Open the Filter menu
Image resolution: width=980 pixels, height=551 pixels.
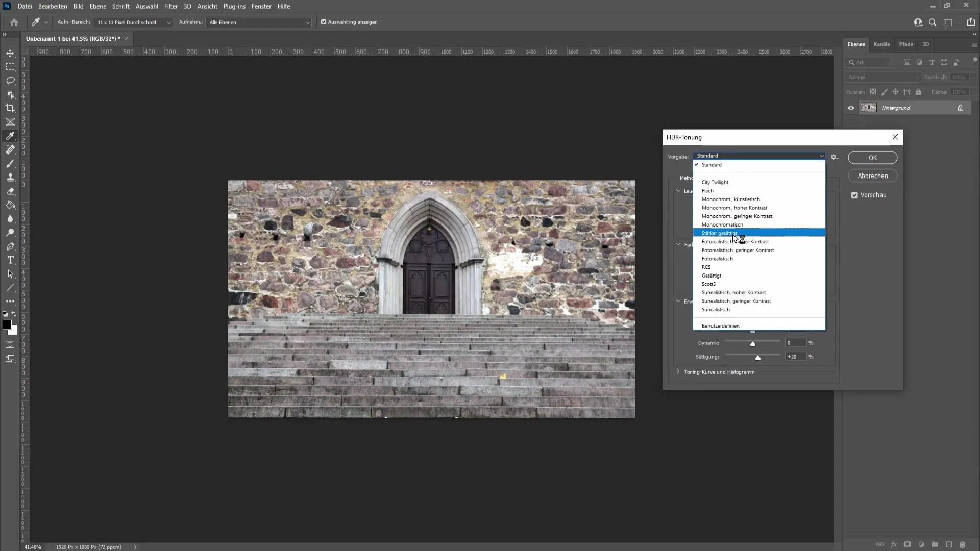pyautogui.click(x=170, y=6)
